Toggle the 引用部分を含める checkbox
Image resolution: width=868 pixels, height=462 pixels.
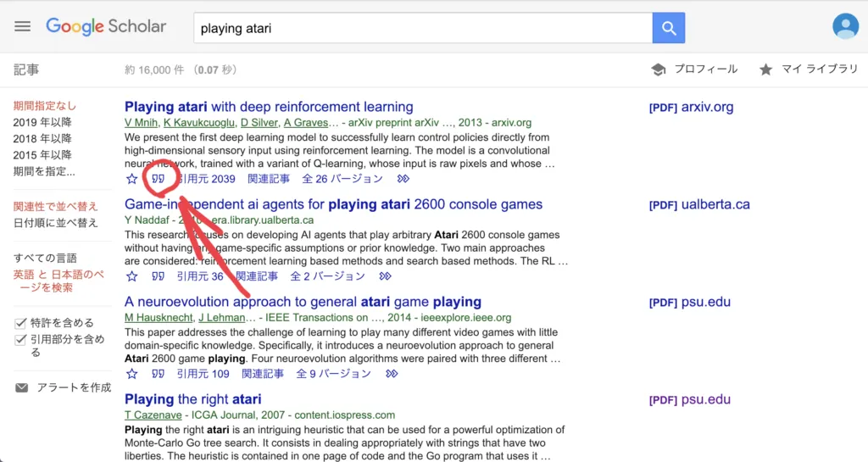click(x=21, y=340)
